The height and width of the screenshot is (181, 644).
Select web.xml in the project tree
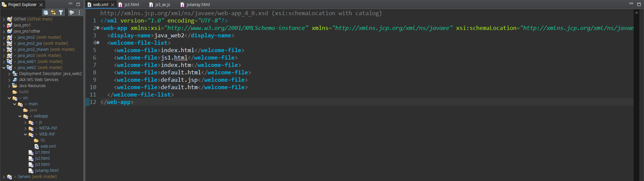pos(48,146)
